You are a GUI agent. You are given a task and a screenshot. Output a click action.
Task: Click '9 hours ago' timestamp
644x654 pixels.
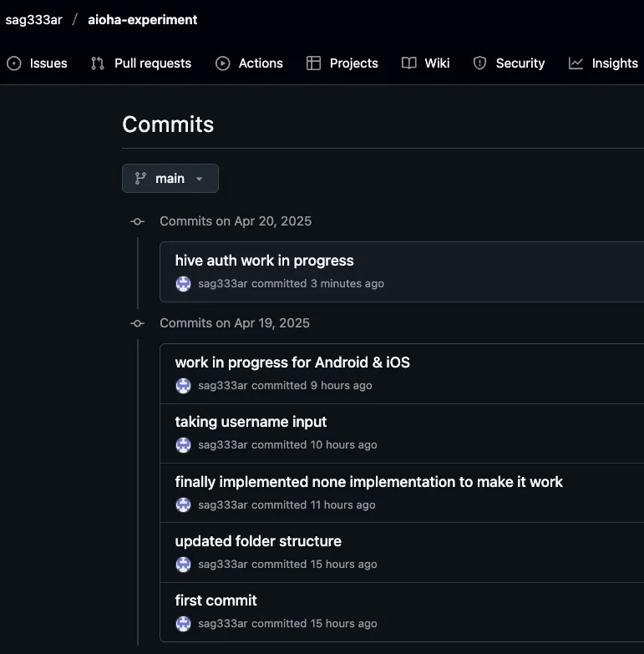tap(341, 386)
